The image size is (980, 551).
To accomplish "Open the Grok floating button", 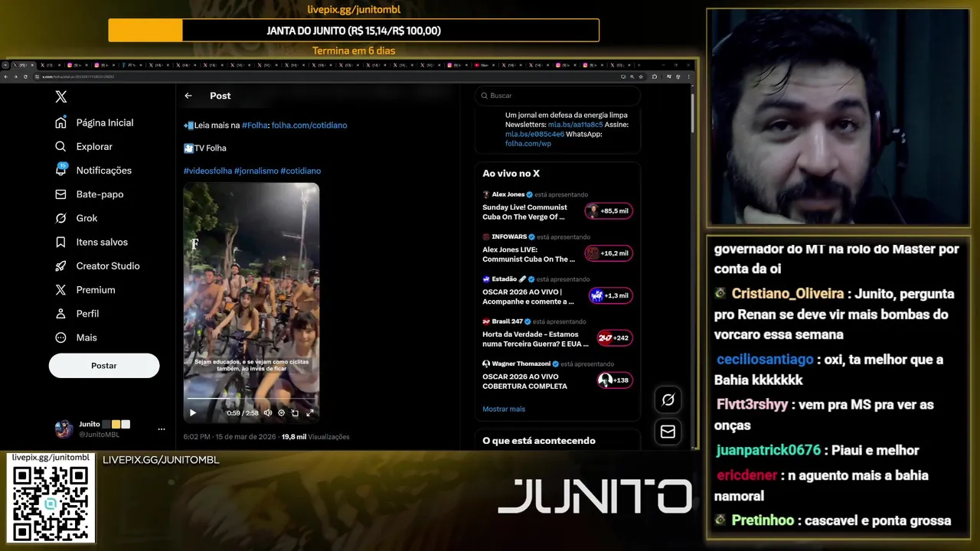I will pos(668,399).
